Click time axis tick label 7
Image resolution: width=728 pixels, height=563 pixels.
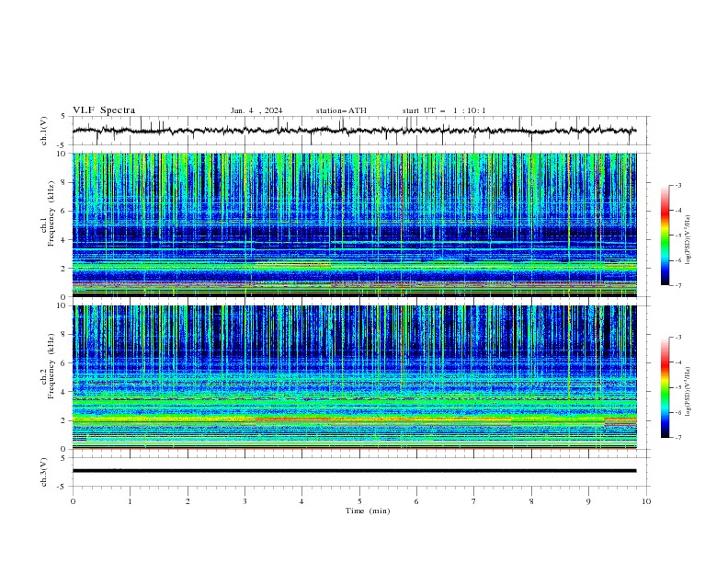click(474, 501)
